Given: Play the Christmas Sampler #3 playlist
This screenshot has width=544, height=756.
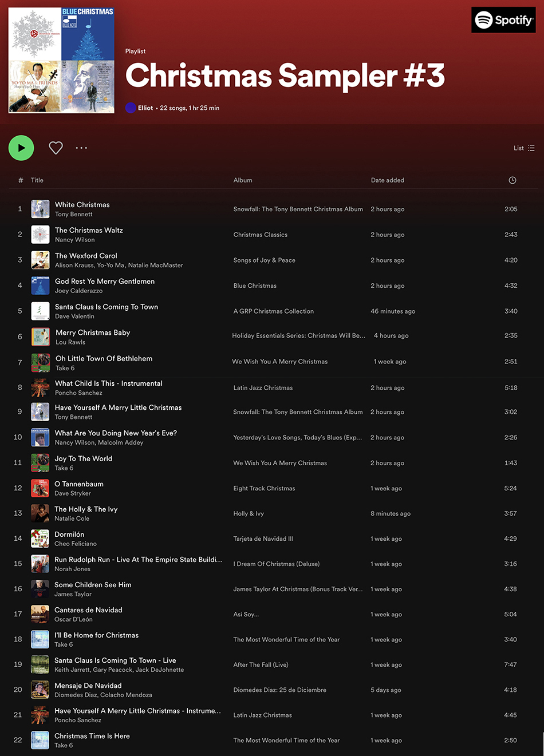Looking at the screenshot, I should [x=21, y=148].
